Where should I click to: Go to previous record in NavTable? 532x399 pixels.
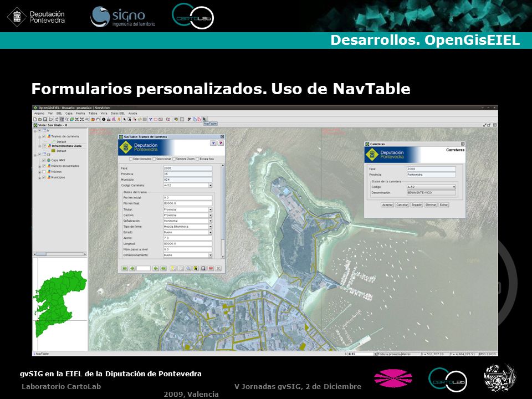point(132,268)
